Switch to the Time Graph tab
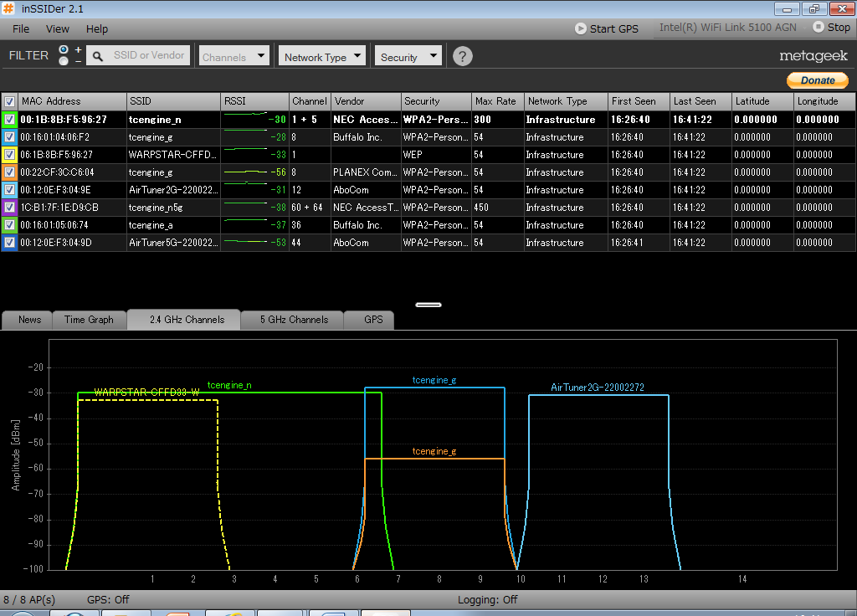The width and height of the screenshot is (857, 616). (x=89, y=320)
